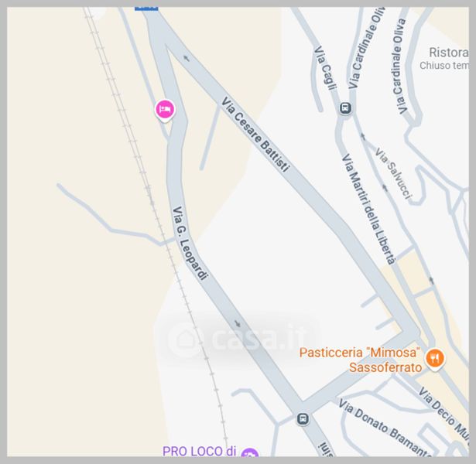The height and width of the screenshot is (464, 476).
Task: Click the casa.it house logo watermark
Action: (x=185, y=339)
